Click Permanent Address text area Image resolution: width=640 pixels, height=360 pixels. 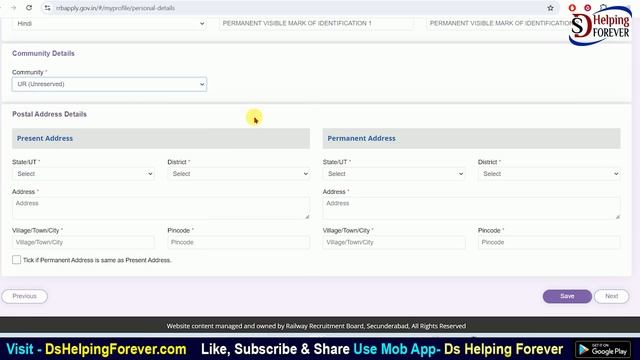471,208
